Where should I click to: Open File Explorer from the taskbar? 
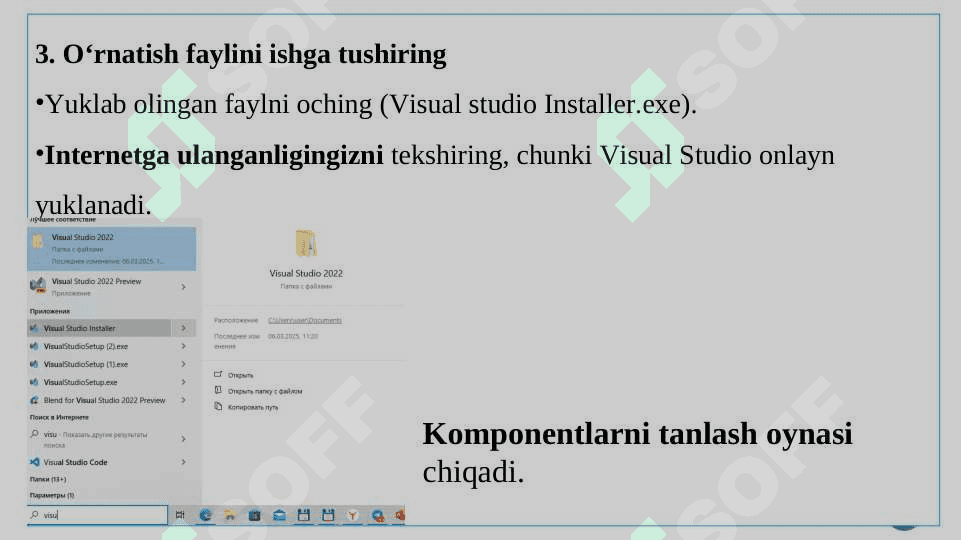tap(230, 515)
